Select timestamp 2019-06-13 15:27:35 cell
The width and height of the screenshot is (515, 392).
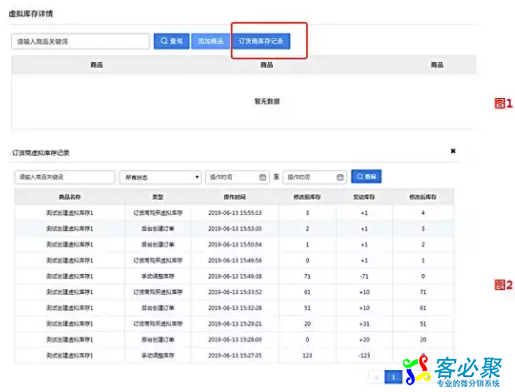(x=235, y=355)
